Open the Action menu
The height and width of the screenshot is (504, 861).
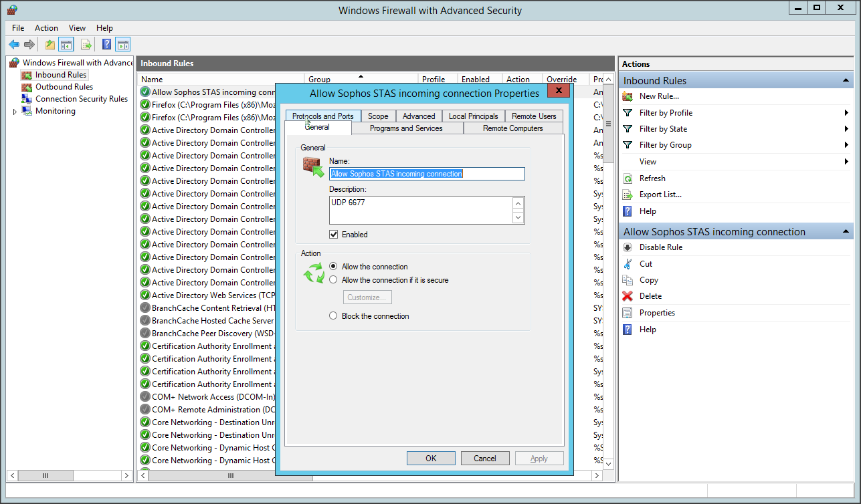coord(46,28)
